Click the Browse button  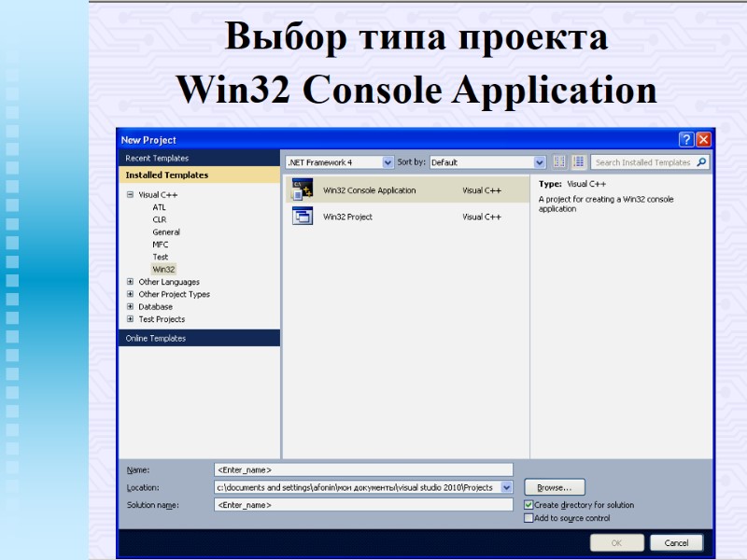click(x=553, y=486)
